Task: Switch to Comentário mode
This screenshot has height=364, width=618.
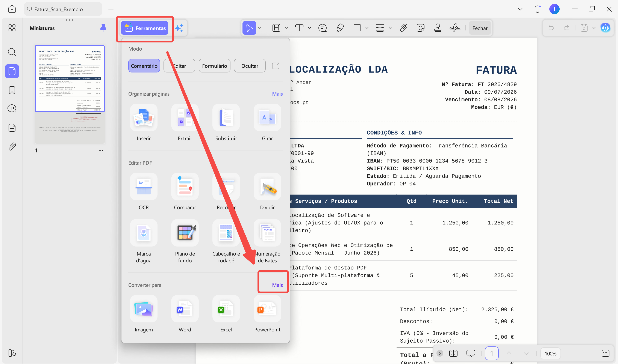Action: pyautogui.click(x=144, y=66)
